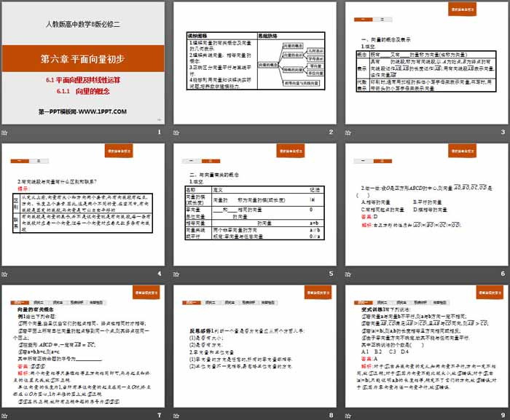The height and width of the screenshot is (420, 510).
Task: Select slide 2 with the objectives table
Action: coord(255,63)
